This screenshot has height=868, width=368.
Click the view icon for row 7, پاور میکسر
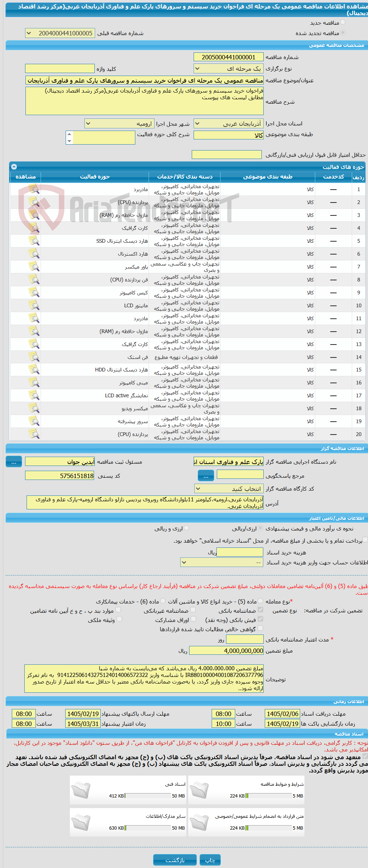click(34, 267)
